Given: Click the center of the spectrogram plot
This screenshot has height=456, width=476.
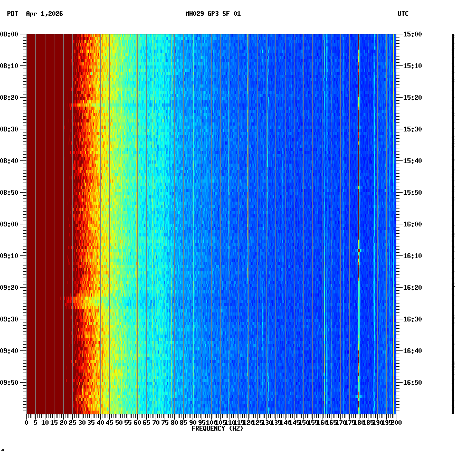Looking at the screenshot, I should [211, 224].
